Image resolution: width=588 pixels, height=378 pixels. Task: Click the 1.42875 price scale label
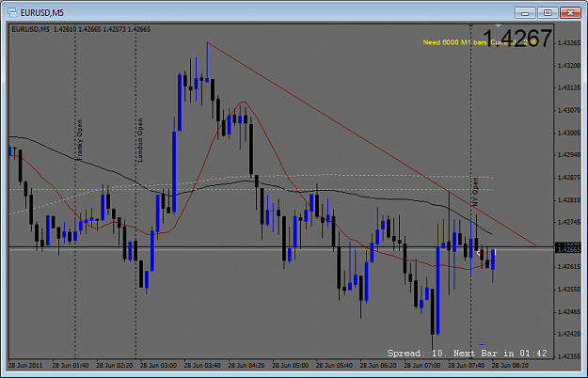(569, 177)
